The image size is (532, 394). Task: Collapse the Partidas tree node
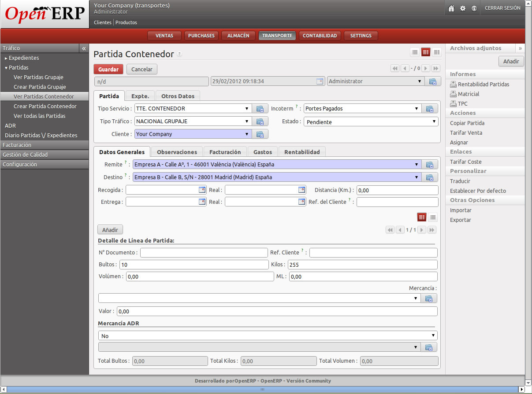coord(6,68)
